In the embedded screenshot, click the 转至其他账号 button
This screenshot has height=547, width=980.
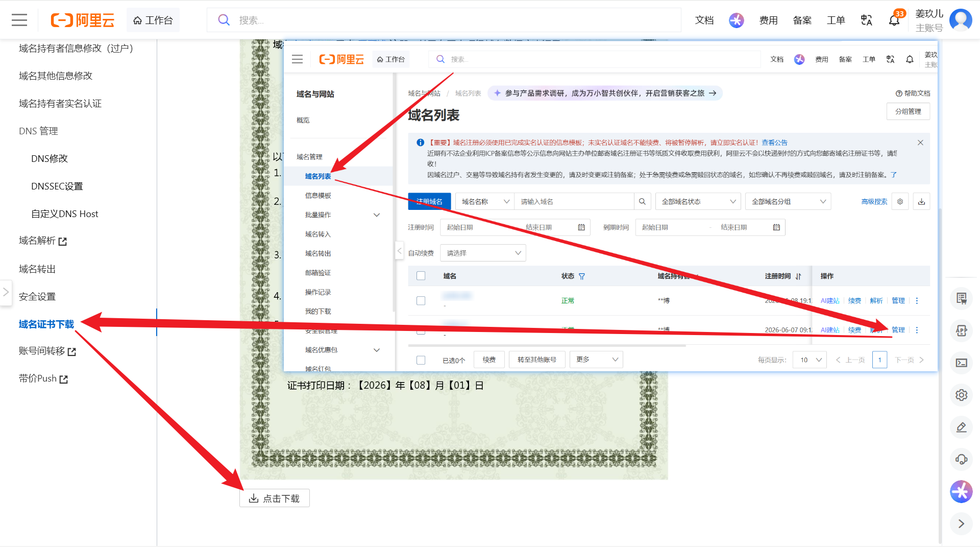tap(536, 360)
